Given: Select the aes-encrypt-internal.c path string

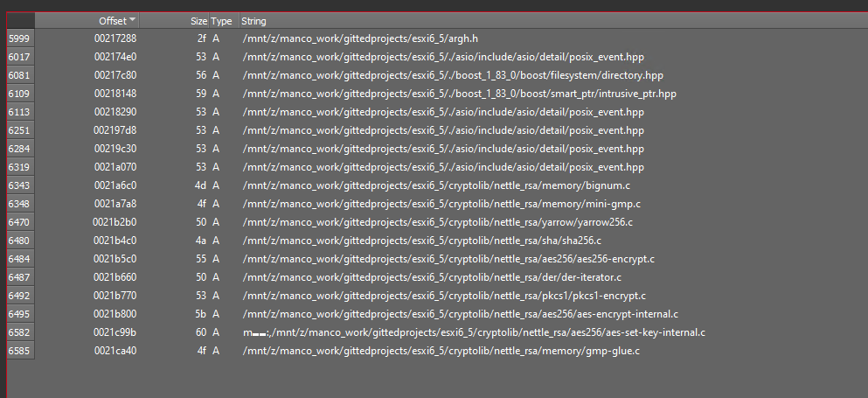Looking at the screenshot, I should pos(460,314).
